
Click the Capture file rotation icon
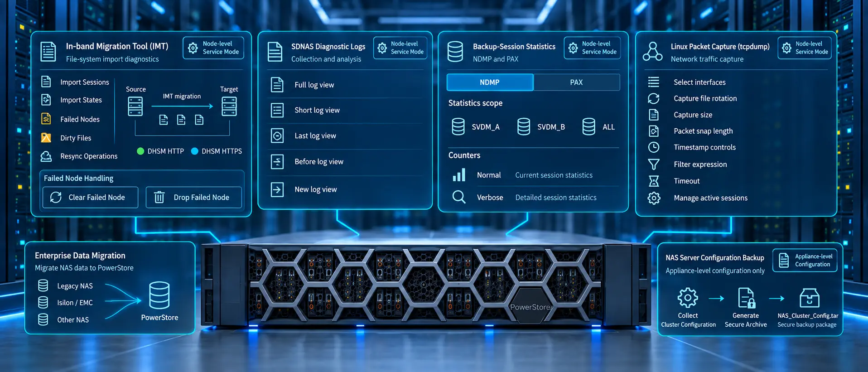[653, 98]
